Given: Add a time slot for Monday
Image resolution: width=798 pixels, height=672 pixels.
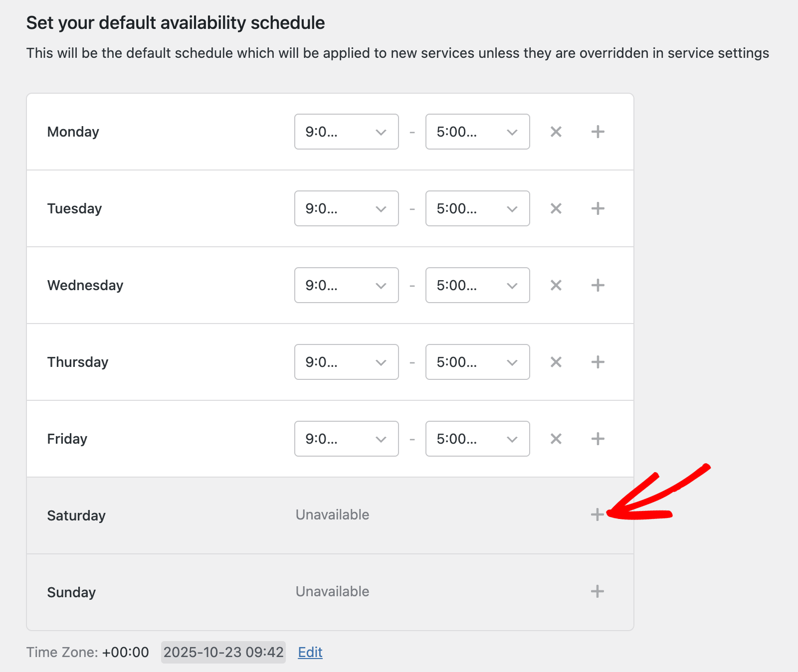Looking at the screenshot, I should click(598, 132).
